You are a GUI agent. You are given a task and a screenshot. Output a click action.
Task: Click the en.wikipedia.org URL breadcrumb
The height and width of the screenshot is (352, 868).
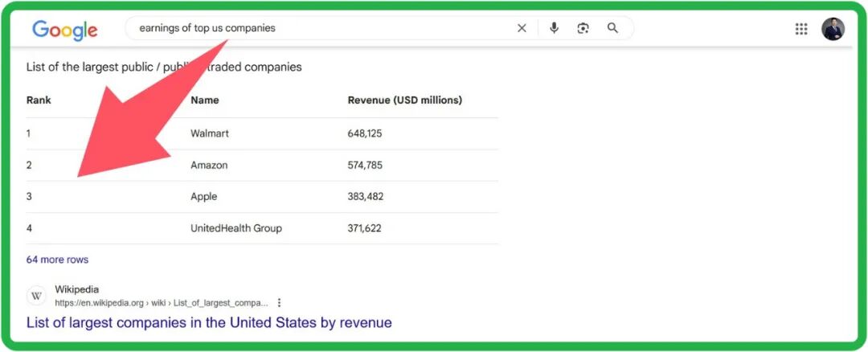[161, 303]
